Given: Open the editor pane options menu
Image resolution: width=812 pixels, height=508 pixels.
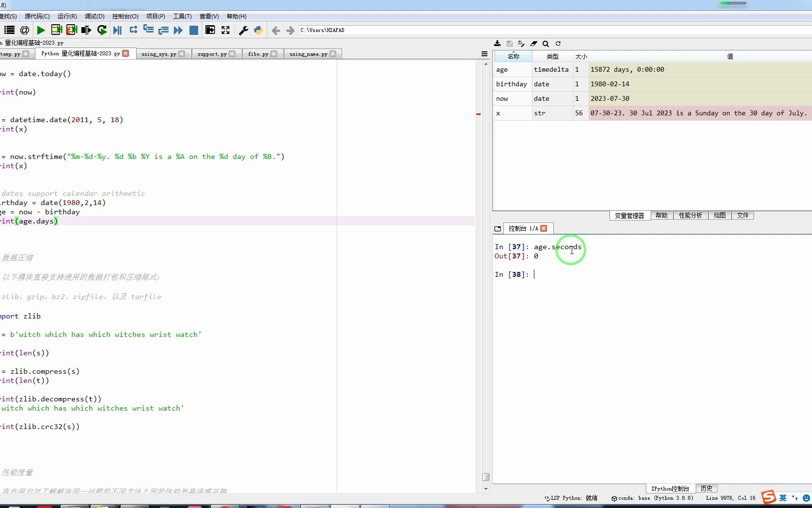Looking at the screenshot, I should (484, 54).
